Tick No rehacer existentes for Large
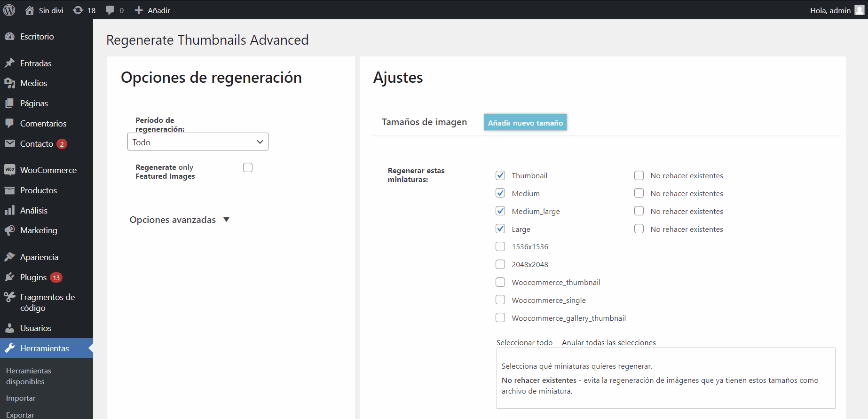The image size is (868, 419). click(639, 229)
